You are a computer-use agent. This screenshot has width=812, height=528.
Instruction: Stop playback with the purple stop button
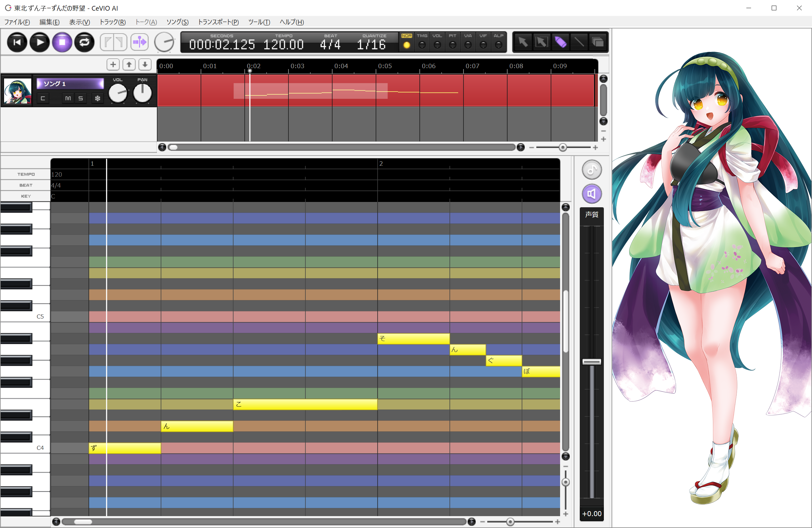tap(62, 42)
